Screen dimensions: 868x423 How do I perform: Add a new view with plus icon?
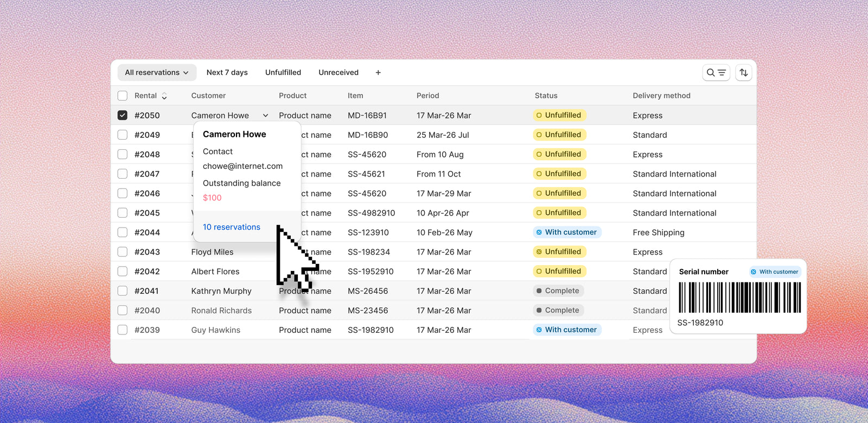[378, 73]
